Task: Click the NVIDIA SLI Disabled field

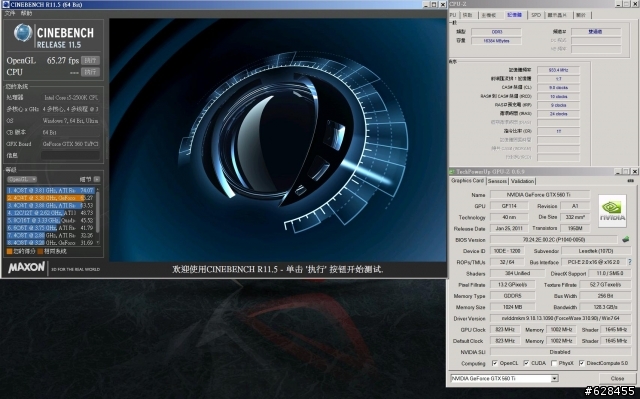Action: point(560,352)
